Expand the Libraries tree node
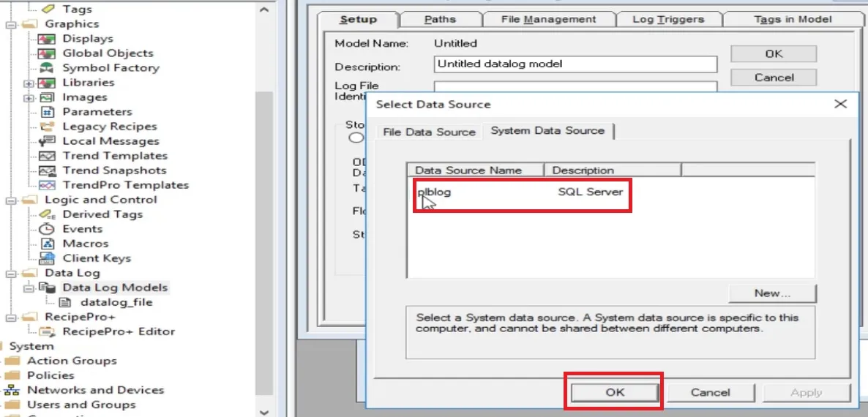 [29, 83]
